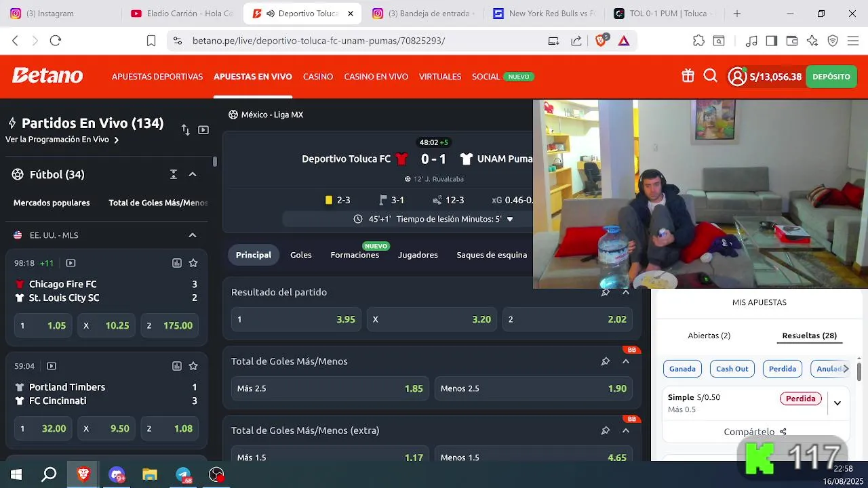
Task: Pin the Resultado del partido market
Action: 605,292
